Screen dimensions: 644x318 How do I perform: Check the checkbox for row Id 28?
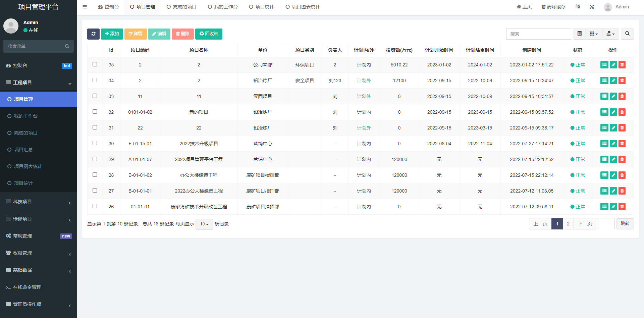point(95,175)
